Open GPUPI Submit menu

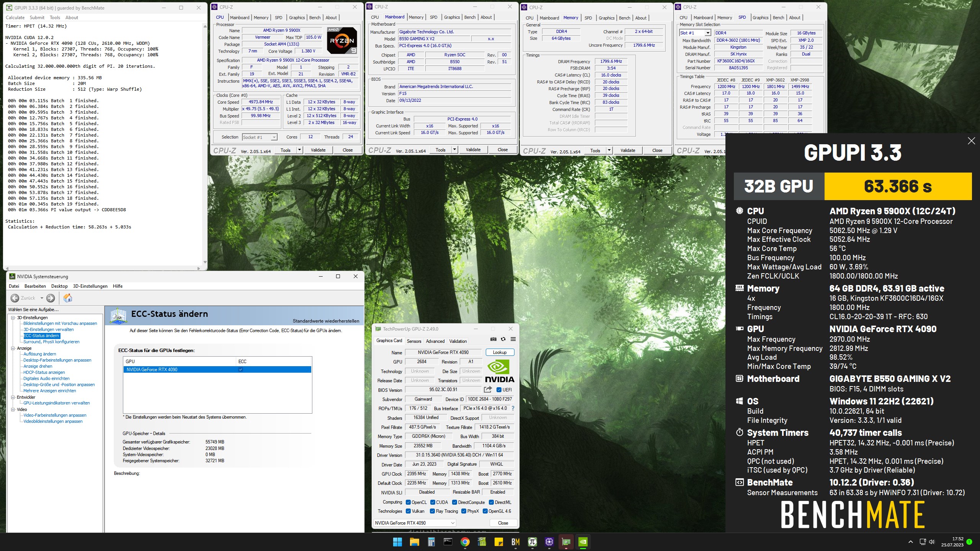(37, 18)
